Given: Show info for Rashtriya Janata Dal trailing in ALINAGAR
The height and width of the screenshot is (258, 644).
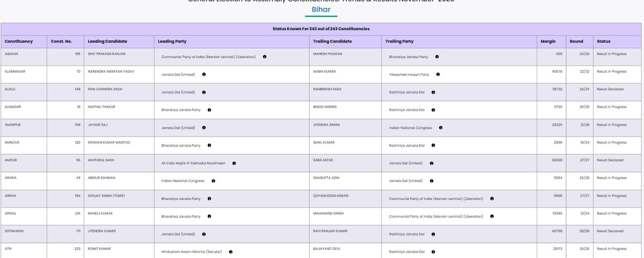Looking at the screenshot, I should click(433, 110).
